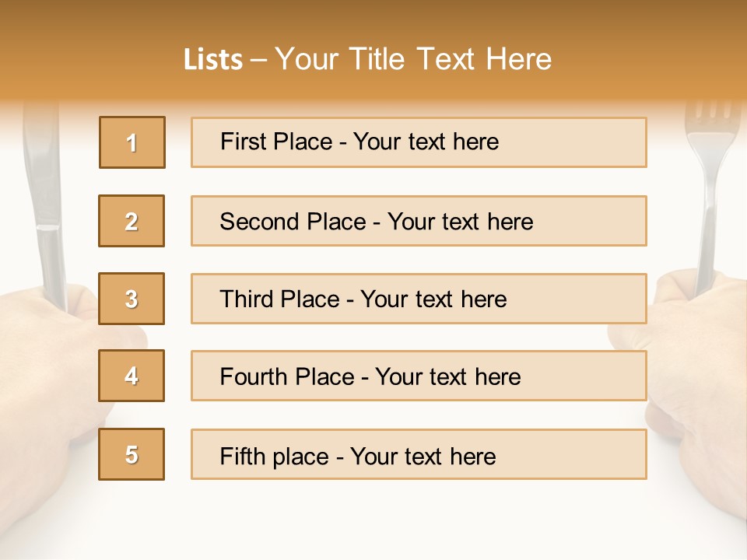Select the number 2 box

click(x=132, y=221)
